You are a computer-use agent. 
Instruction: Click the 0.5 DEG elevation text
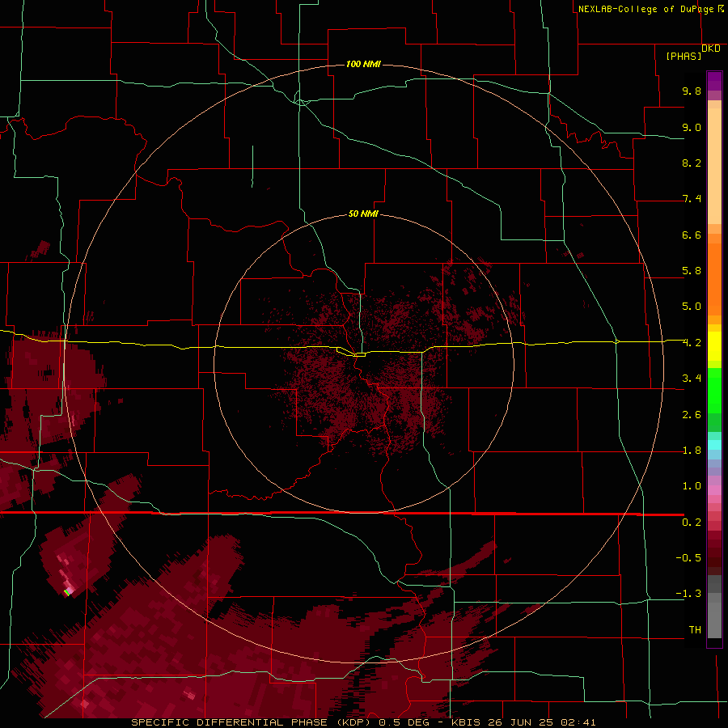click(x=403, y=722)
